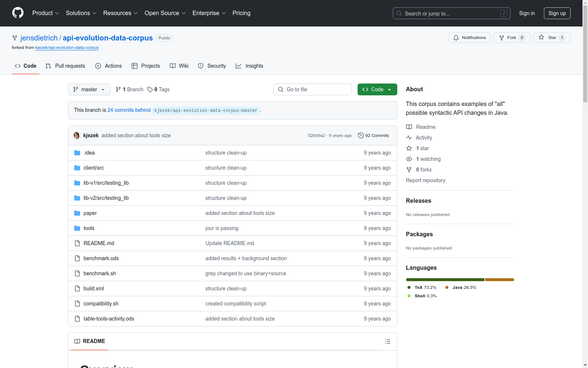588x368 pixels.
Task: Click the star icon in About section
Action: 409,148
